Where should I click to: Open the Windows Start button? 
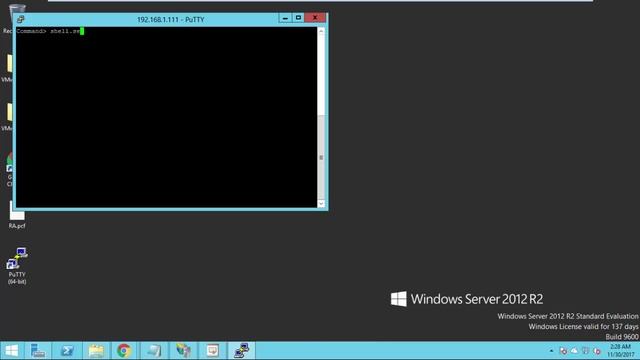coord(11,351)
